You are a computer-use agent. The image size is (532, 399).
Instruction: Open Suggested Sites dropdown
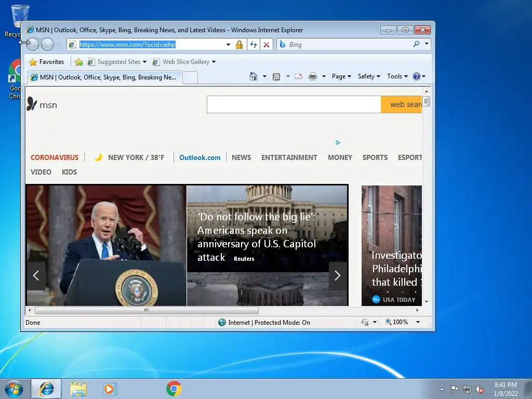144,62
